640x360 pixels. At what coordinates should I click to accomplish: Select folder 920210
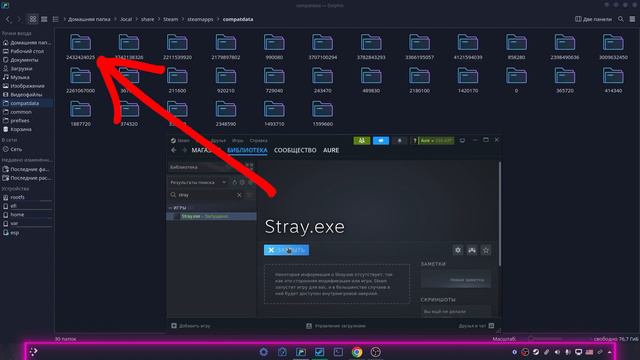tap(226, 80)
